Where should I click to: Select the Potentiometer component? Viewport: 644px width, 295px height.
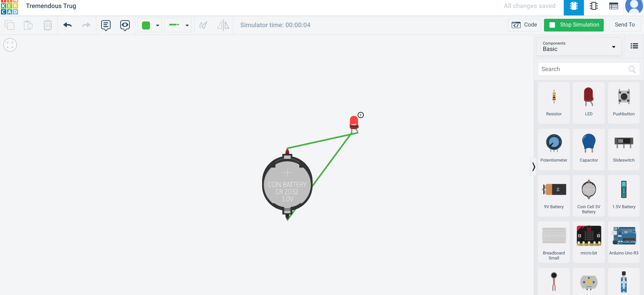tap(554, 149)
